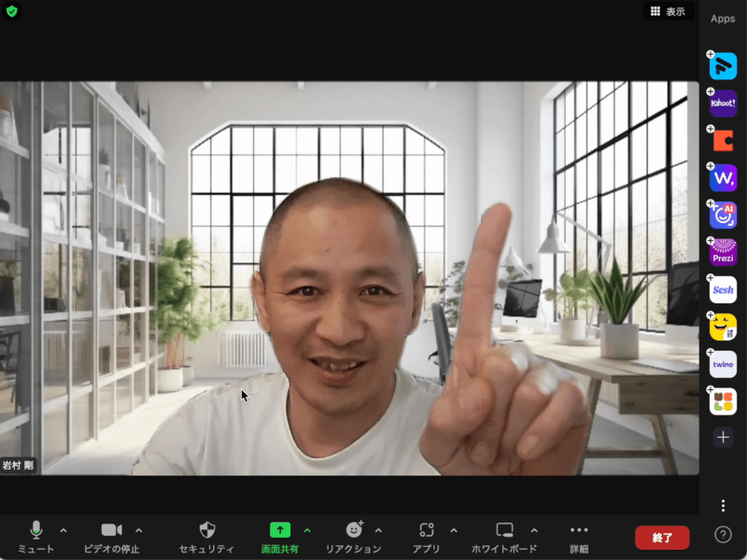Open the Sesh app icon
The image size is (747, 560).
click(723, 289)
